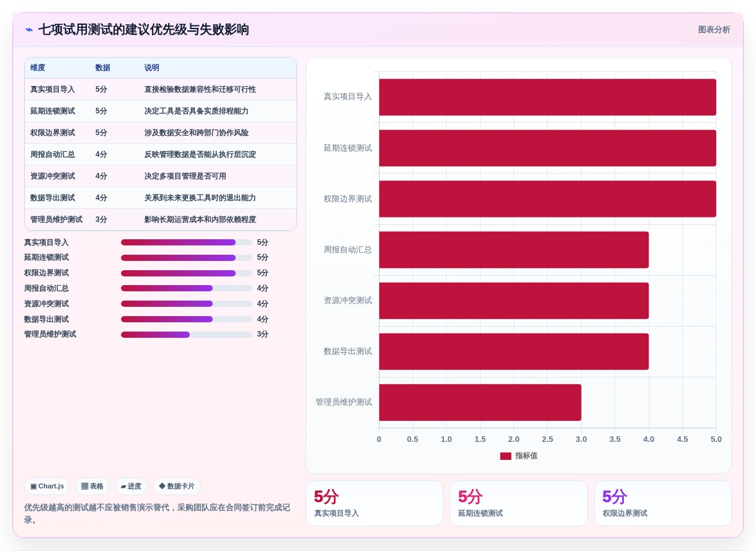The image size is (756, 551).
Task: Click description 涉及数据安全和跨部门协作风险
Action: tap(197, 133)
